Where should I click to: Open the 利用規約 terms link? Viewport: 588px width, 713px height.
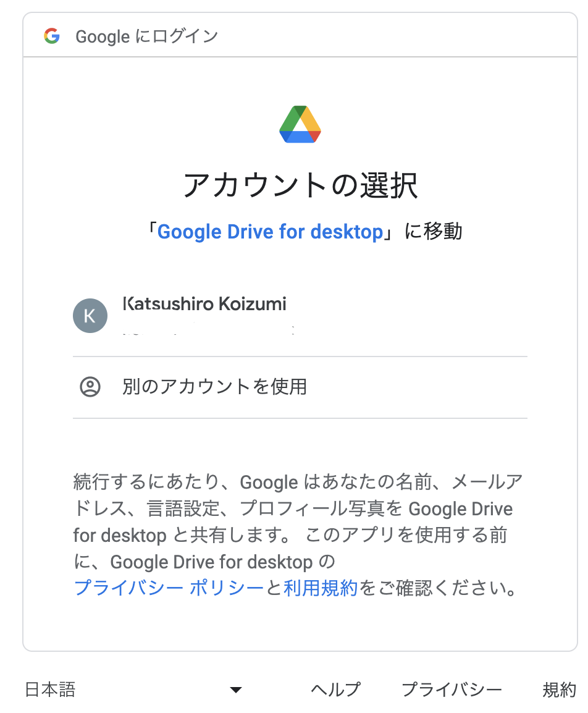pos(321,588)
